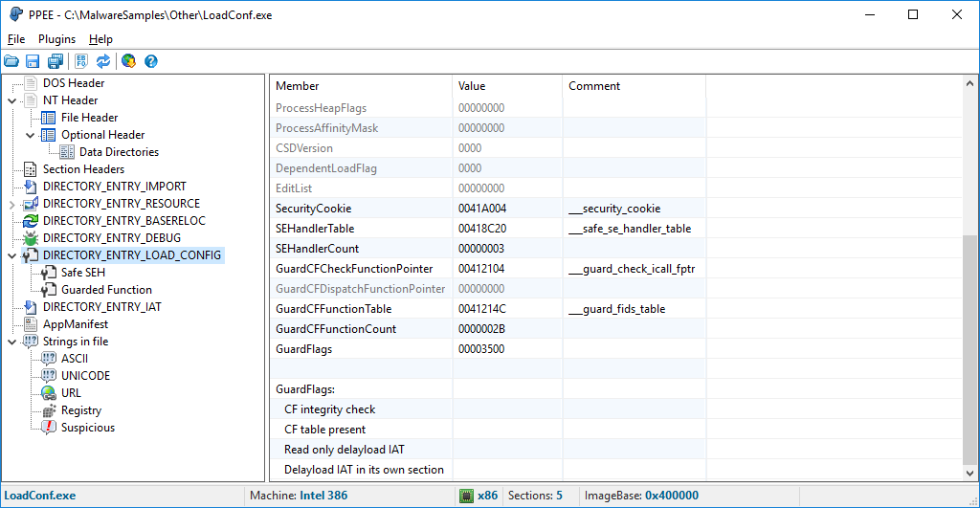Click the scrollbar up arrow

969,83
